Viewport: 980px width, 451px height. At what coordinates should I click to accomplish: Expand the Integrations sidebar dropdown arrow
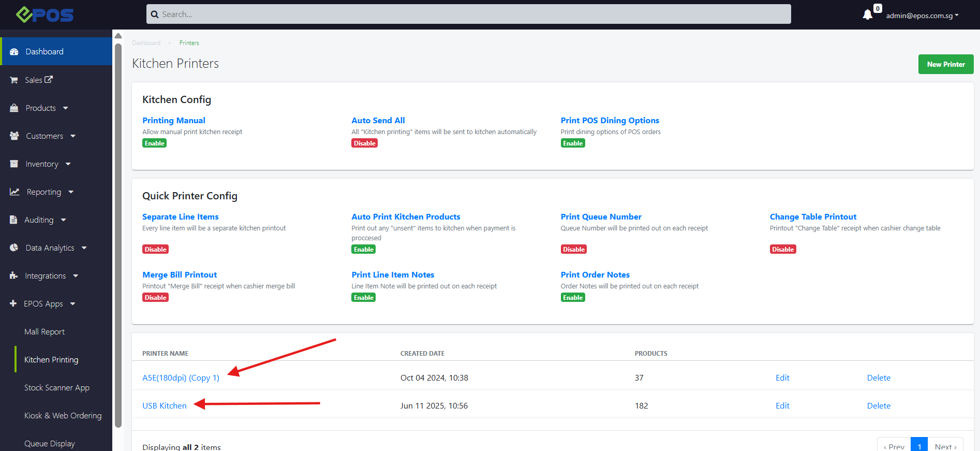pos(76,276)
